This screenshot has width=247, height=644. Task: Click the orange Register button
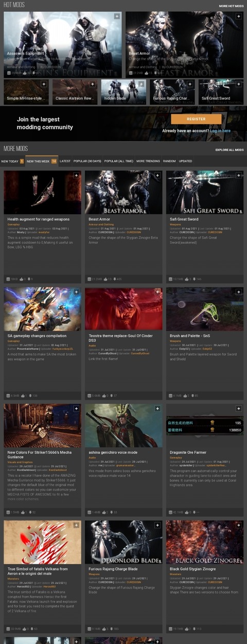pos(196,119)
